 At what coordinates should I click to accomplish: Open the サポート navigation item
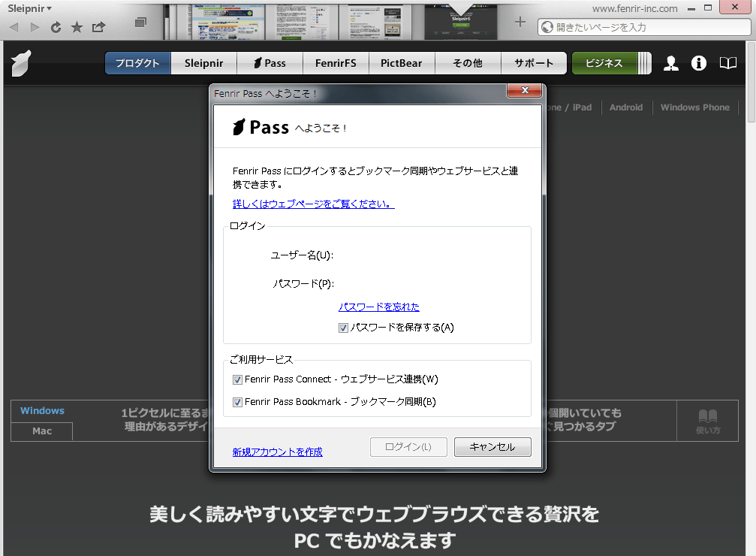[534, 63]
